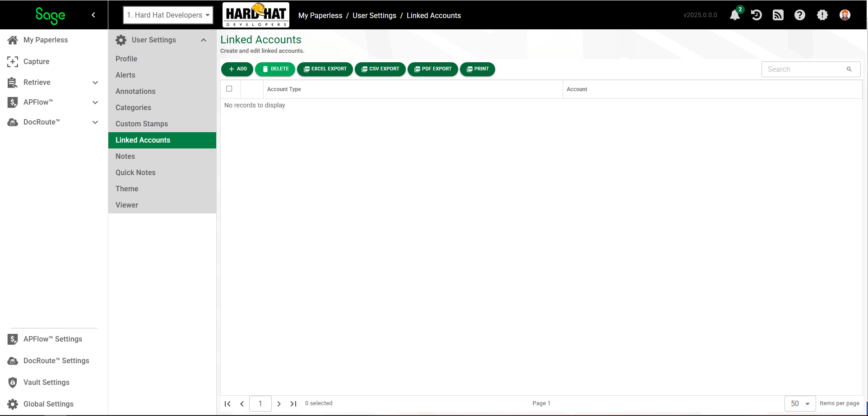868x416 pixels.
Task: Expand the APFlow menu chevron
Action: tap(95, 102)
